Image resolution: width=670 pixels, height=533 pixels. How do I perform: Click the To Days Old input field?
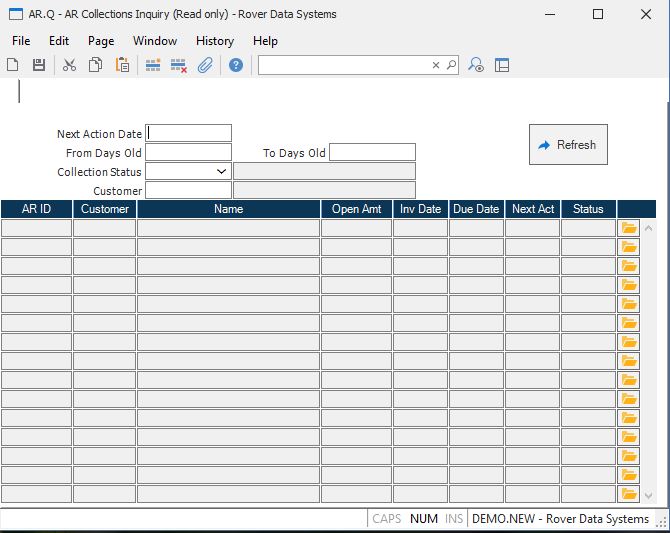tap(372, 153)
